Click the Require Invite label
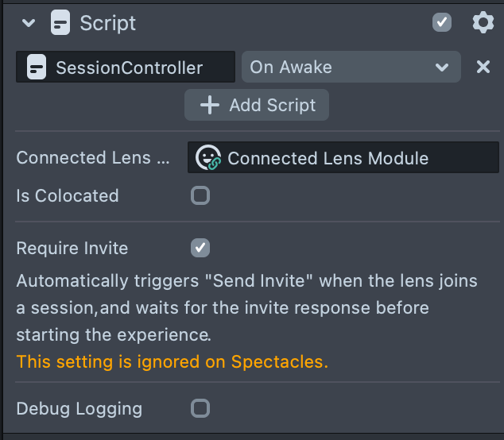This screenshot has width=504, height=440. coord(72,248)
